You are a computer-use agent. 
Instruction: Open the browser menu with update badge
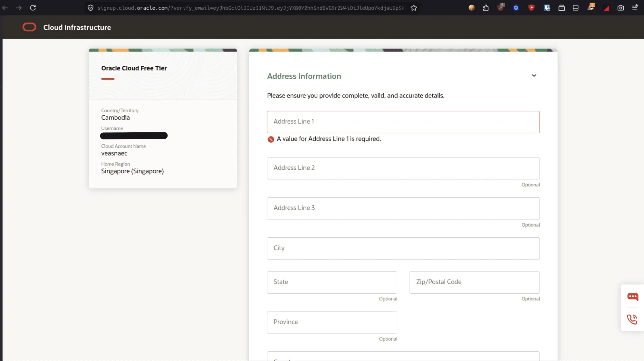point(635,7)
